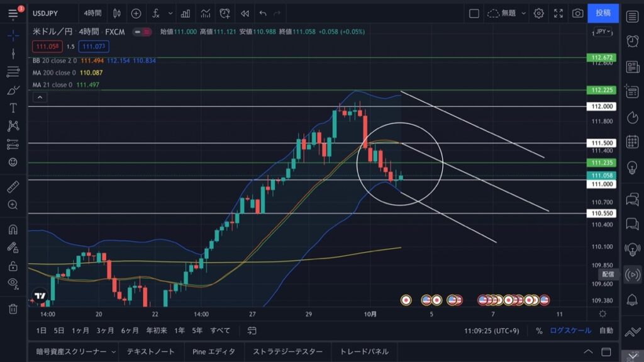Toggle stay in drawing mode
This screenshot has height=362, width=644.
13,247
